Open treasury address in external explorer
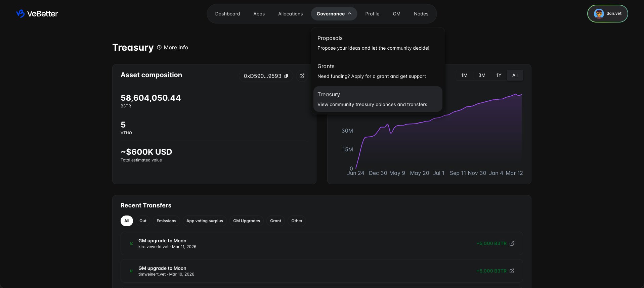 [302, 76]
